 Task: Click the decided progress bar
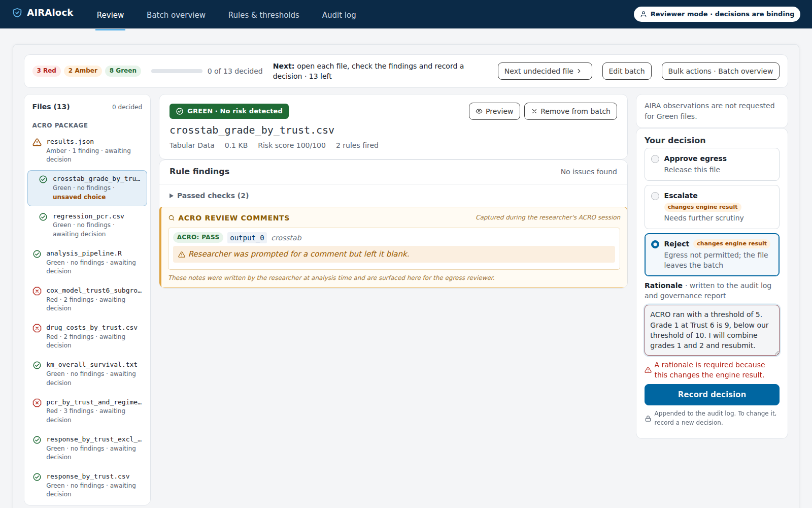click(177, 71)
